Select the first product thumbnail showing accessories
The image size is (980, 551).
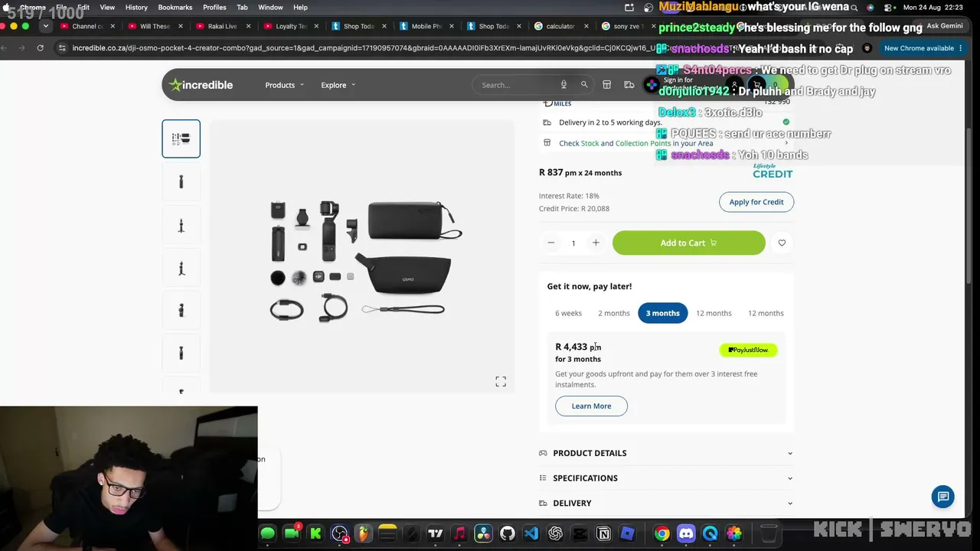click(181, 139)
